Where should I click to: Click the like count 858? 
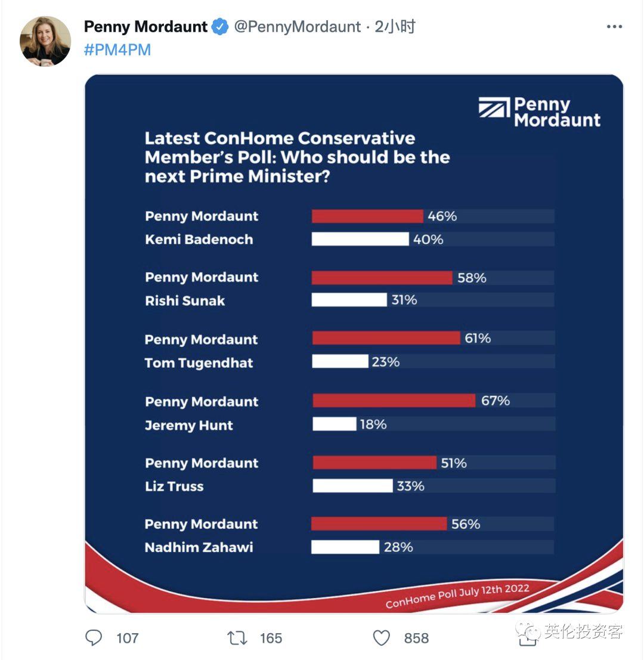[416, 638]
